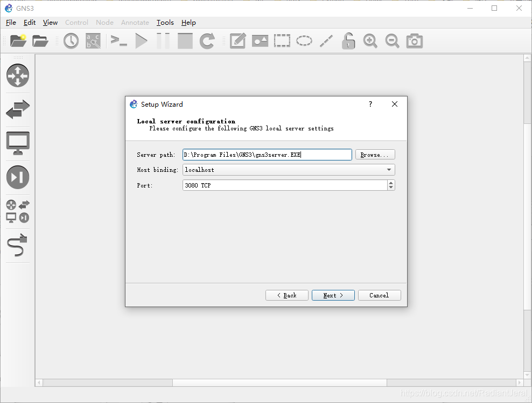Select the Insert a picture tool
The image size is (532, 403).
(260, 41)
